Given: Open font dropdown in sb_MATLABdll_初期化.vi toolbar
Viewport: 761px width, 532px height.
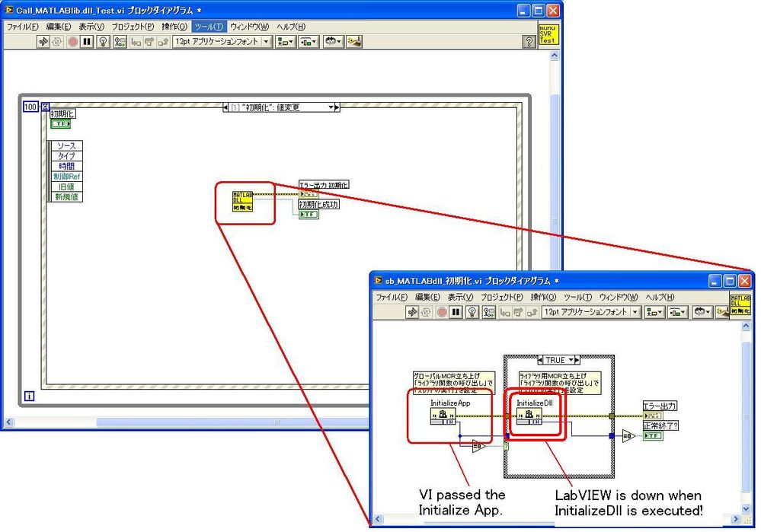Looking at the screenshot, I should [591, 312].
